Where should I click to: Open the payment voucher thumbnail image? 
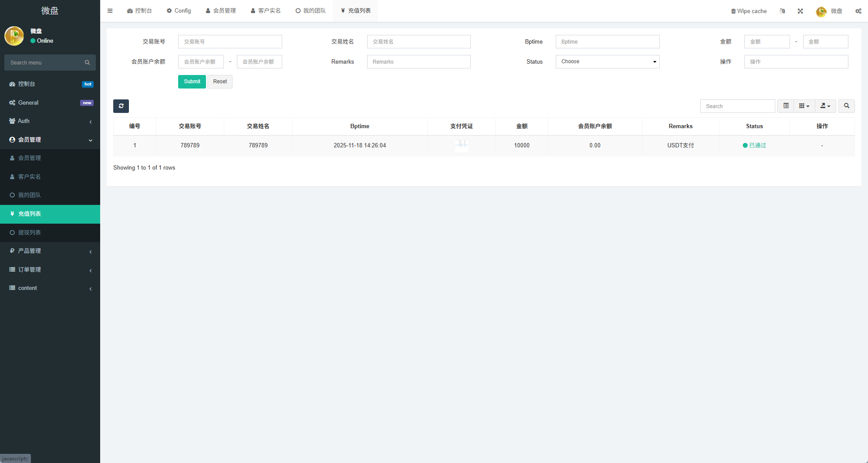[461, 146]
